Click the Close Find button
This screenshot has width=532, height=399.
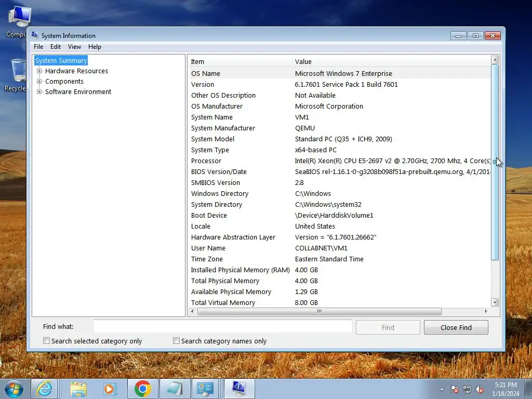coord(456,327)
